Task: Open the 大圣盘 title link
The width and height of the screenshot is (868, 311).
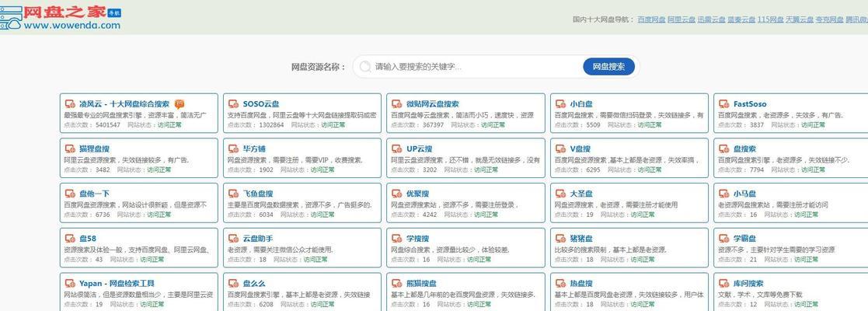Action: 581,194
